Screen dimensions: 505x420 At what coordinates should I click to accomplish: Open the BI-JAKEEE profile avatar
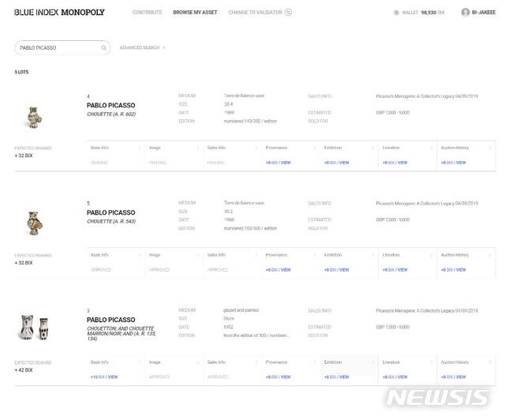466,13
